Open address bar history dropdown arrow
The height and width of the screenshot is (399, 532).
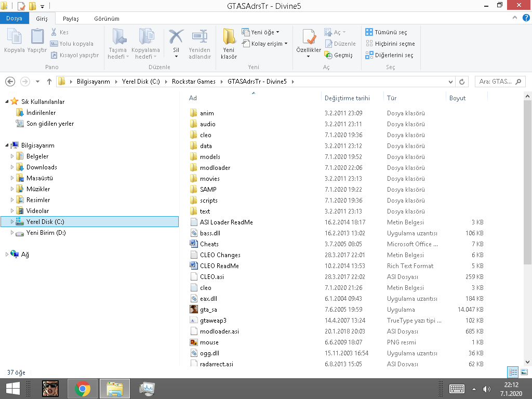pos(450,82)
